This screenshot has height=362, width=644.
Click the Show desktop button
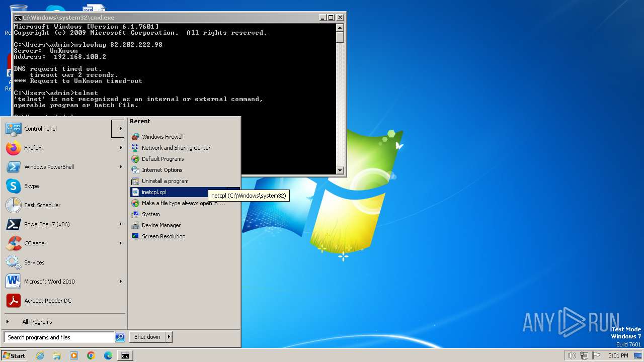[x=638, y=355]
